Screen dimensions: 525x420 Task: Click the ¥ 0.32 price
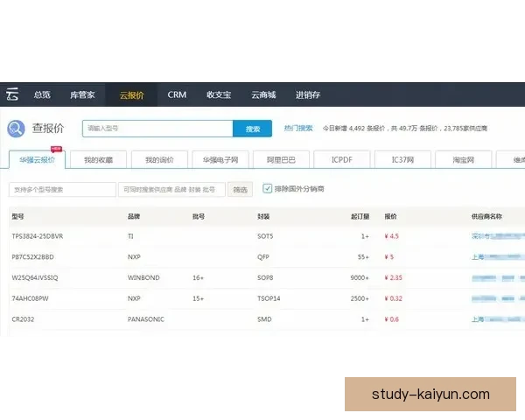coord(394,298)
